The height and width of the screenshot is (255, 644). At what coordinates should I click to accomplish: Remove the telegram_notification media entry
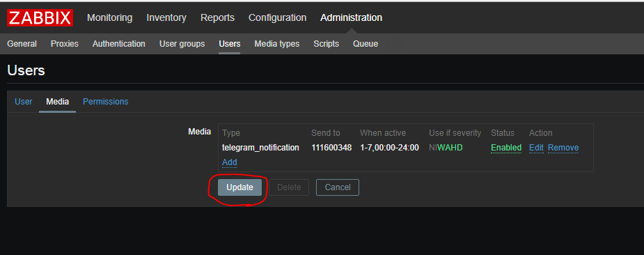563,148
